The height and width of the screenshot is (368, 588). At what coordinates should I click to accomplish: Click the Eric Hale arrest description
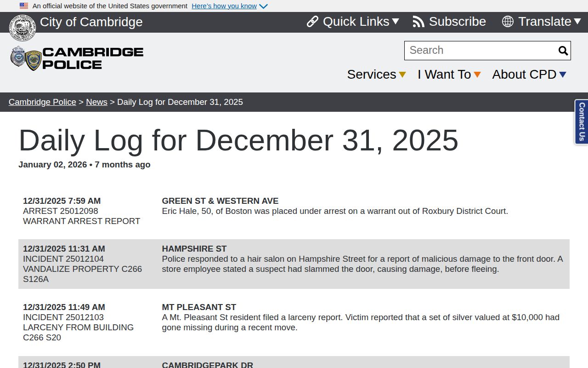pos(335,211)
